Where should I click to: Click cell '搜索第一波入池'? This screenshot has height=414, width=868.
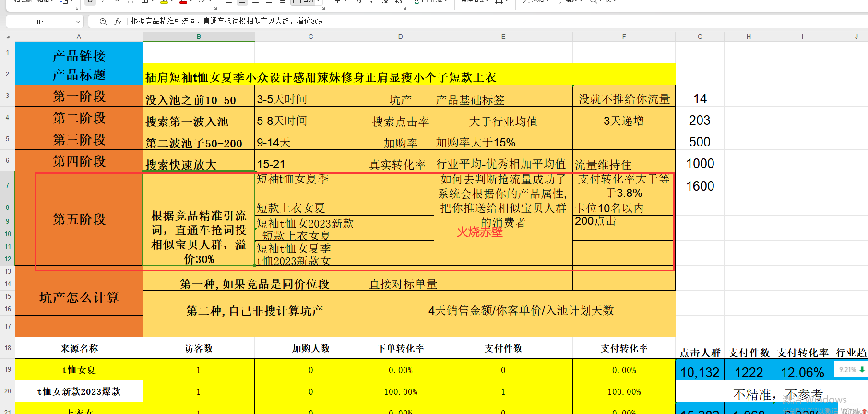coord(199,117)
